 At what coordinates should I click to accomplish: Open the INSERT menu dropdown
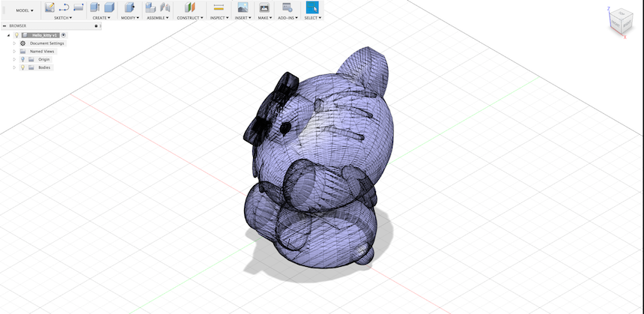click(243, 18)
